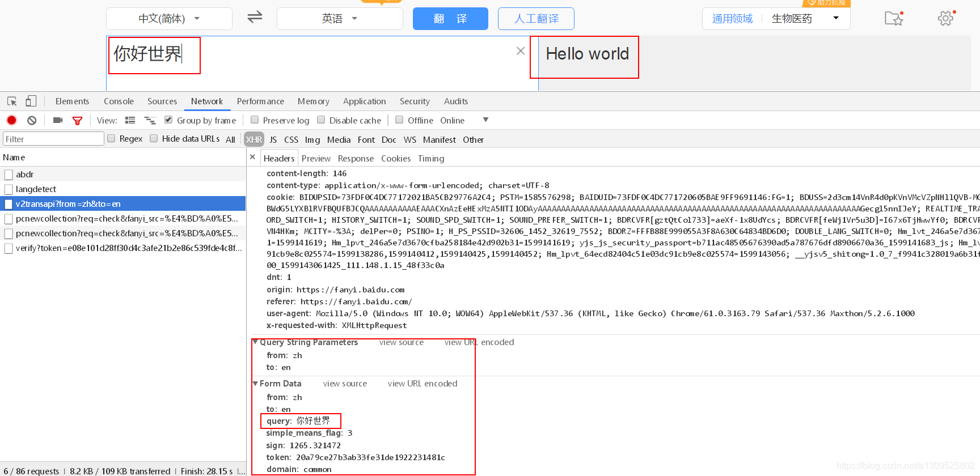Switch to large request rows view icon
The height and width of the screenshot is (476, 980).
click(x=130, y=120)
